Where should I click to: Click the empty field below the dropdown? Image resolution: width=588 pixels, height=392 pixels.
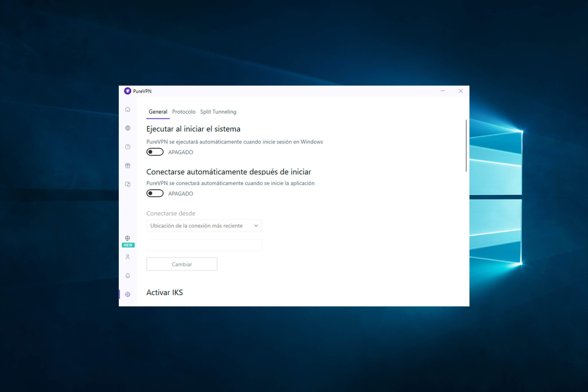point(204,245)
